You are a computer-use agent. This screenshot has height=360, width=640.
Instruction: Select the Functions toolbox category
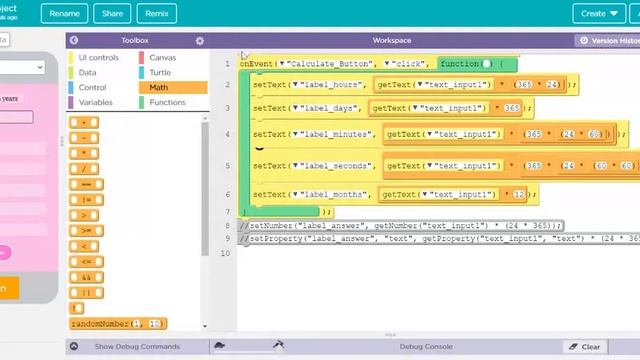click(x=167, y=102)
